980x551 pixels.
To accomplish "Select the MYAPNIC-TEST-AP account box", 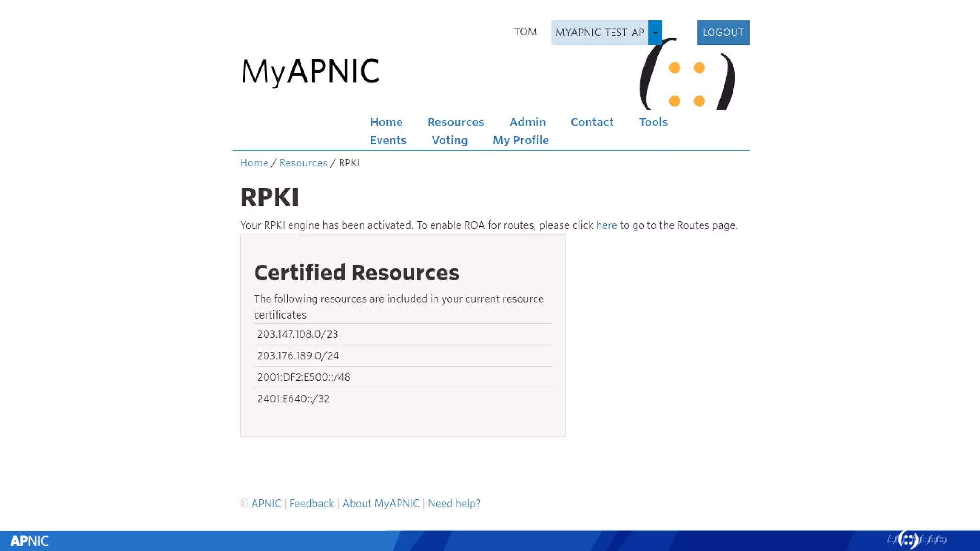I will tap(599, 33).
